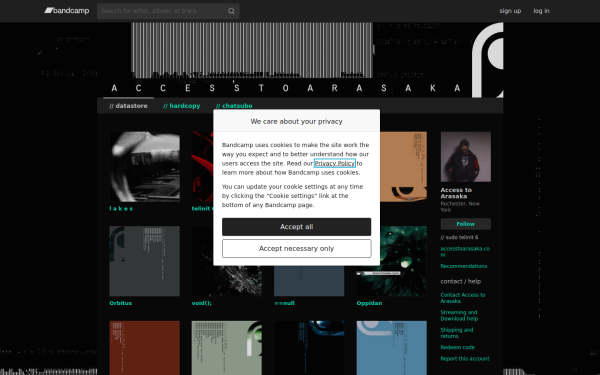This screenshot has height=375, width=600.
Task: Open the void(); title link
Action: pos(202,303)
